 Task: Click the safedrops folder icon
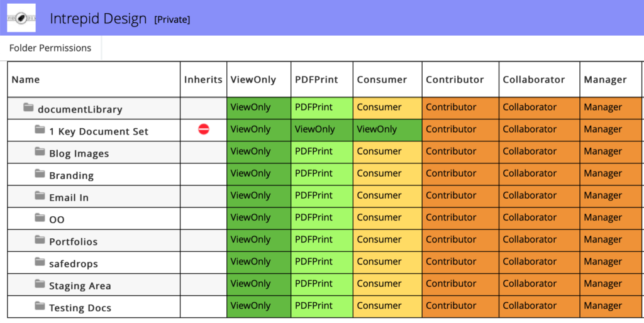(40, 262)
